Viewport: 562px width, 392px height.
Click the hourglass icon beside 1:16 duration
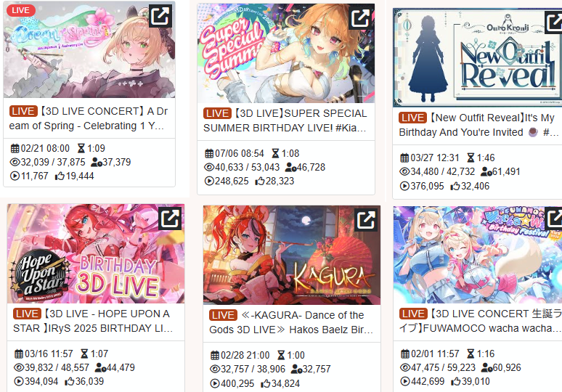click(471, 354)
